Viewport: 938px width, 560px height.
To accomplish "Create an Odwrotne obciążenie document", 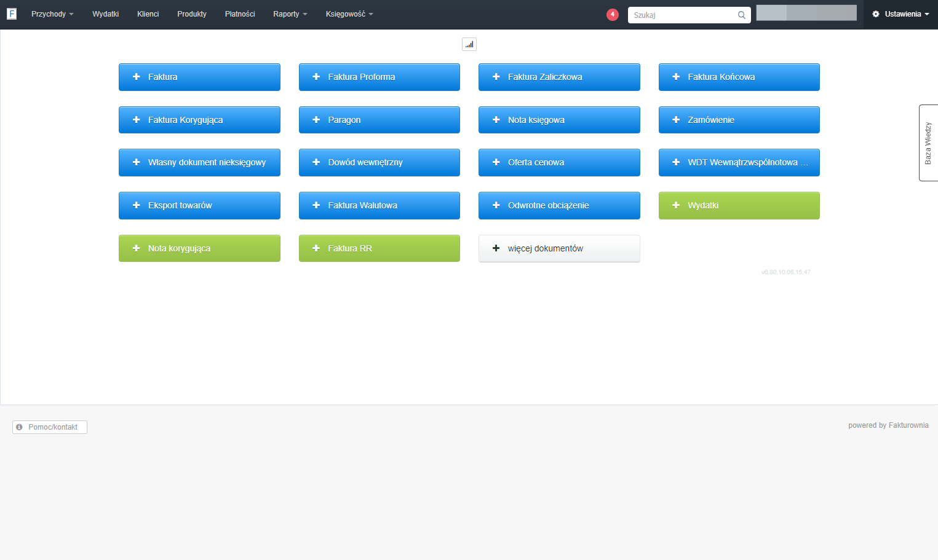I will (x=559, y=205).
